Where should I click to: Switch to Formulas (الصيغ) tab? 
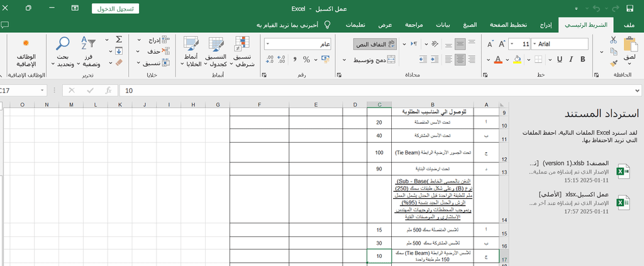pyautogui.click(x=470, y=25)
